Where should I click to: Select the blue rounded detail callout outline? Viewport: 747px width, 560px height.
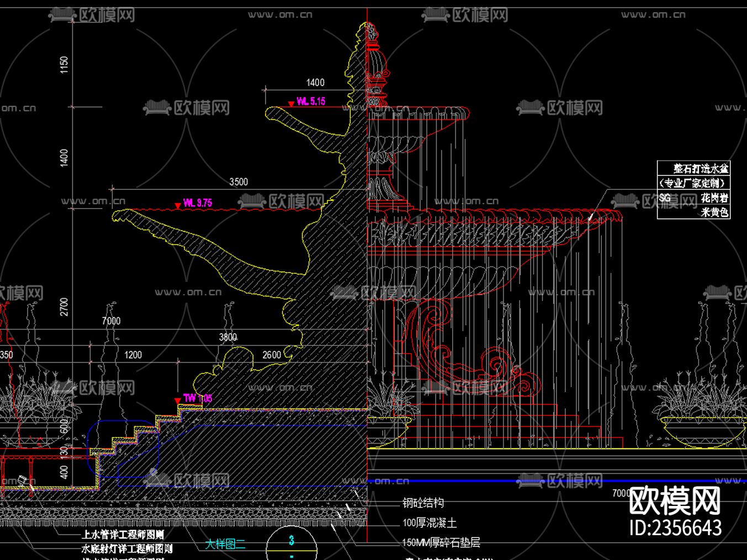(x=123, y=449)
